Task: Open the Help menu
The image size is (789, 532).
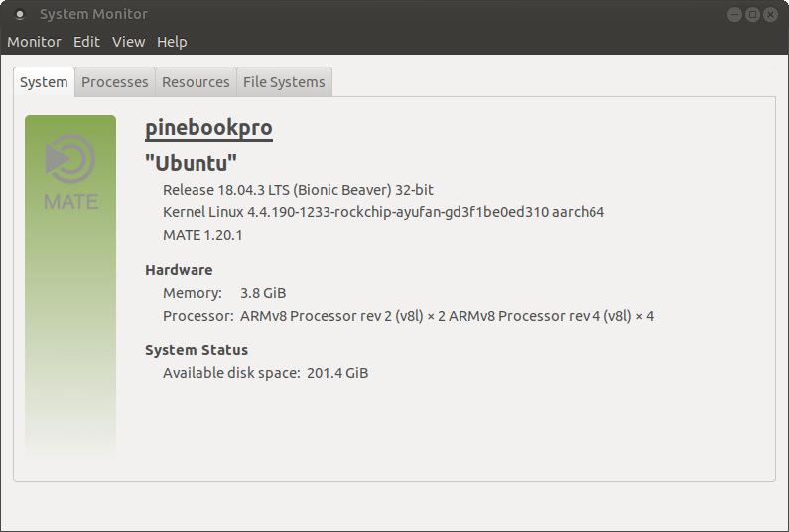Action: pos(172,42)
